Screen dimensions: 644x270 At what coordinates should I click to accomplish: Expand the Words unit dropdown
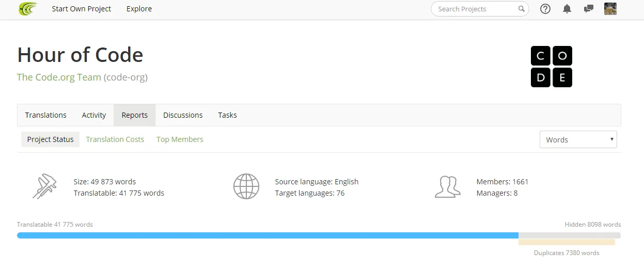coord(578,139)
